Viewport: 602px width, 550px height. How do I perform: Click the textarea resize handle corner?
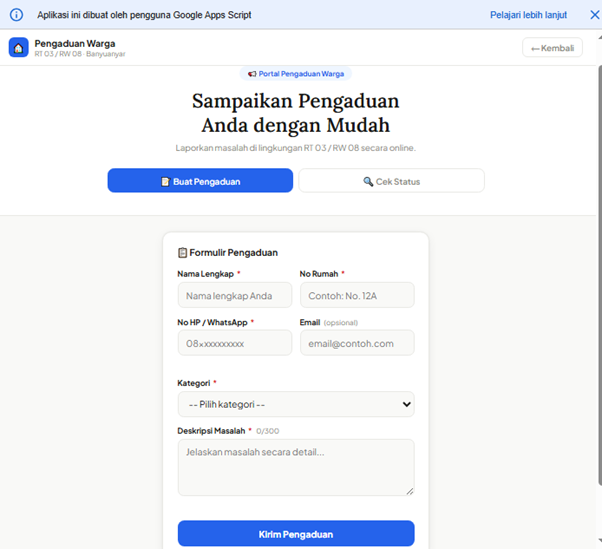[409, 490]
